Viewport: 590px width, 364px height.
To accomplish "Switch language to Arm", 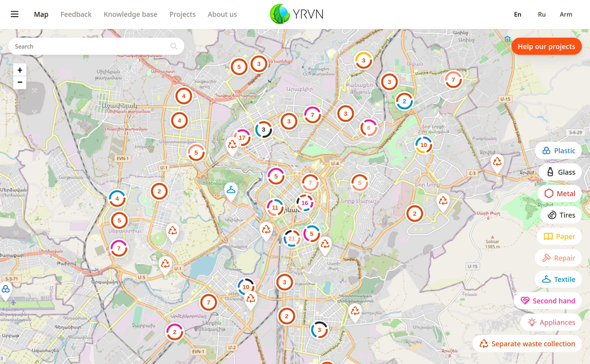I will pos(566,14).
